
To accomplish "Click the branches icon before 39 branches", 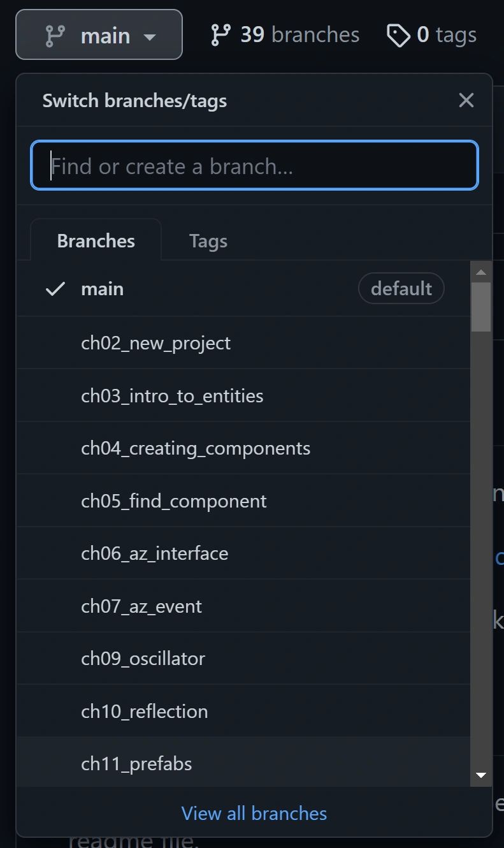I will pos(220,33).
